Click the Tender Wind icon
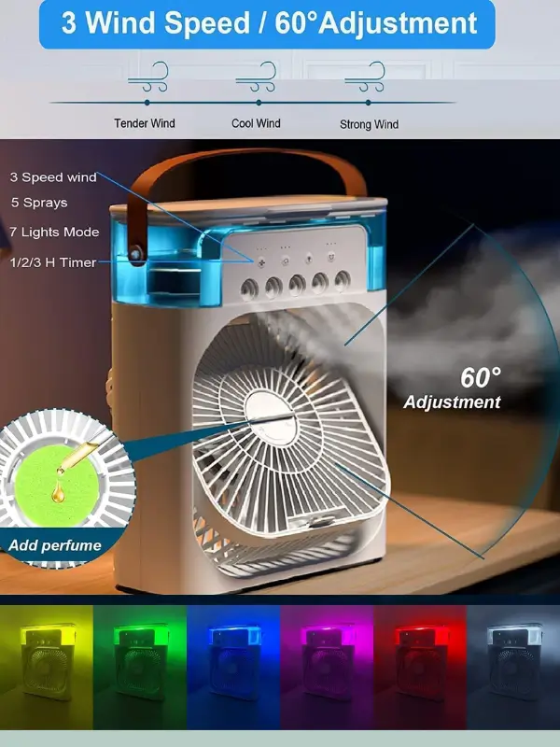 coord(148,77)
